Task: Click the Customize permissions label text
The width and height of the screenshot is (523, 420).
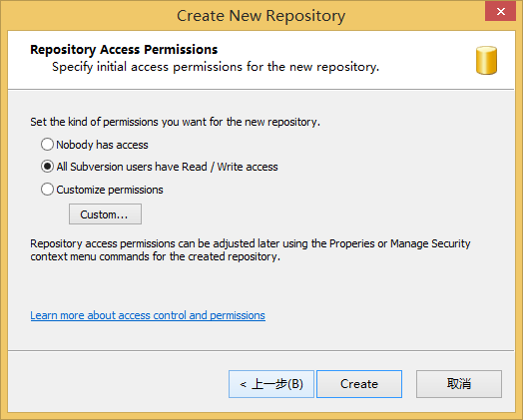Action: pos(110,190)
